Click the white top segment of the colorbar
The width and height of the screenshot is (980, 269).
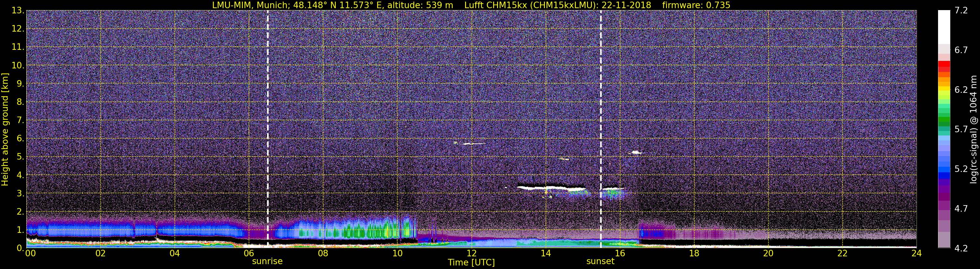(x=944, y=27)
